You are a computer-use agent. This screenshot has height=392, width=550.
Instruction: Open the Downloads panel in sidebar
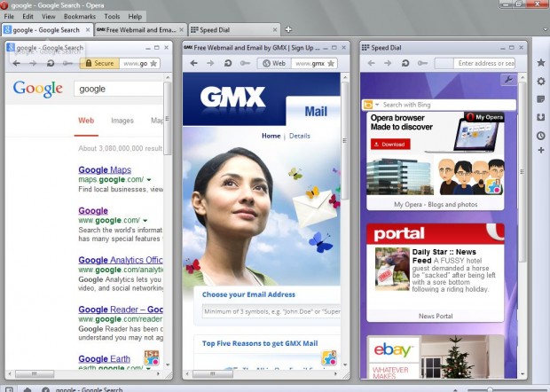click(540, 117)
